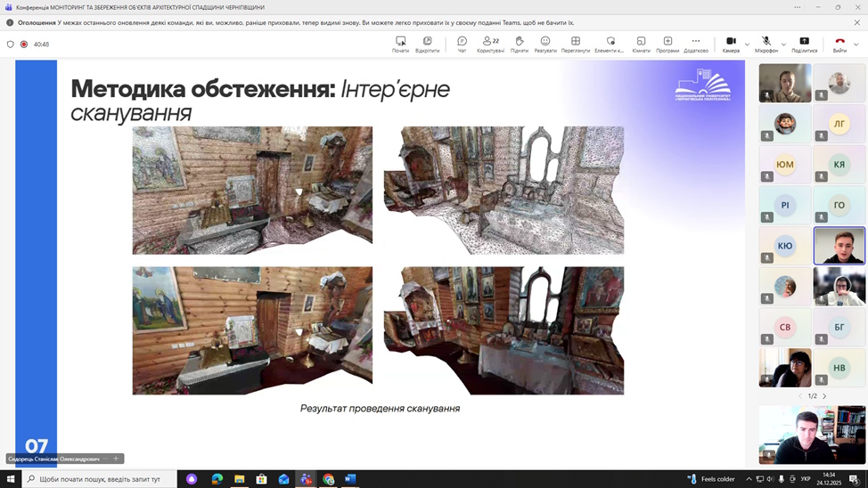Click participant tile with initials ЮМ
868x488 pixels.
pos(785,165)
